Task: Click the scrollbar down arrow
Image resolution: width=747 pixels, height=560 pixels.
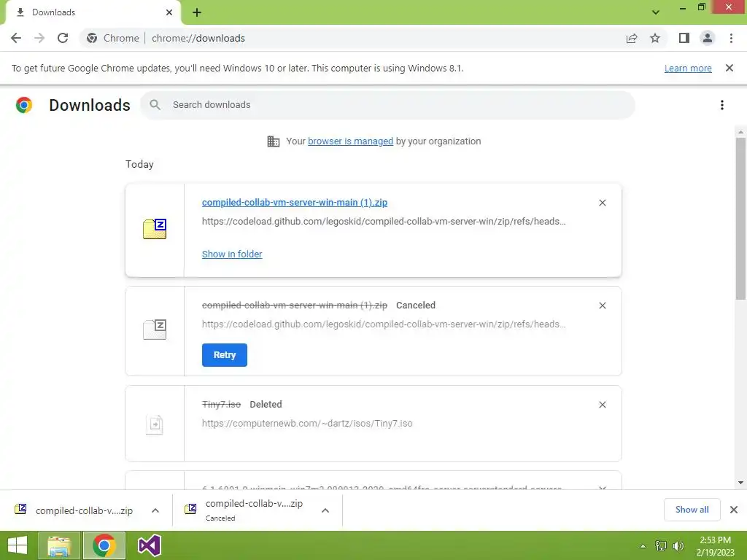Action: coord(740,483)
